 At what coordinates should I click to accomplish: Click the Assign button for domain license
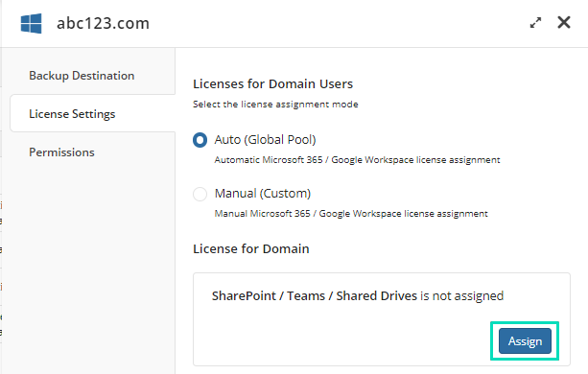525,341
